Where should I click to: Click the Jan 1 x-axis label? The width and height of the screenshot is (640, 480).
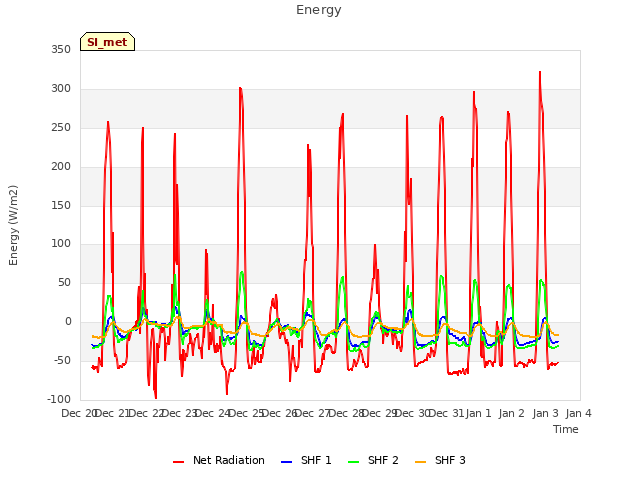(x=478, y=413)
